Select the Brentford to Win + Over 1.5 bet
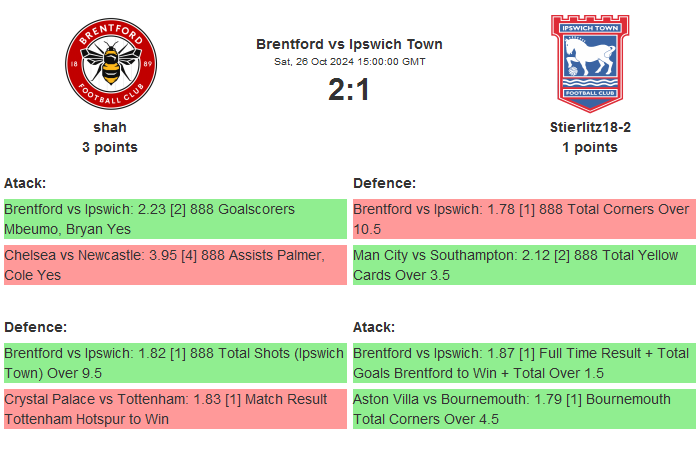 [x=524, y=363]
